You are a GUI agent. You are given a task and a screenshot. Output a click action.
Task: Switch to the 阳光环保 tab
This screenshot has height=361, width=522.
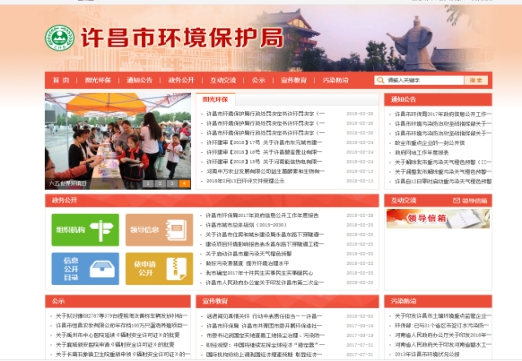(x=215, y=99)
